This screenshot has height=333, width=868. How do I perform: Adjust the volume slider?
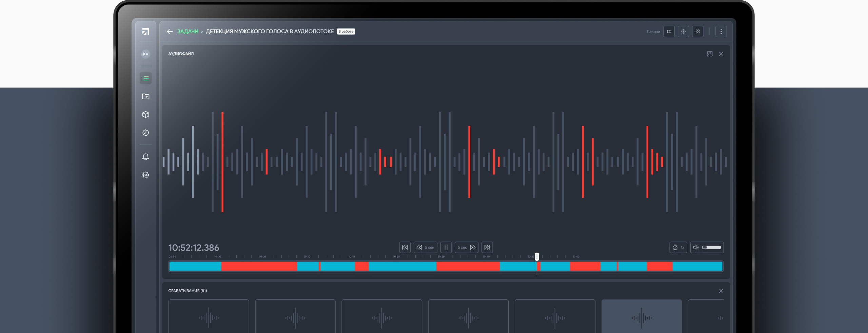pos(711,248)
